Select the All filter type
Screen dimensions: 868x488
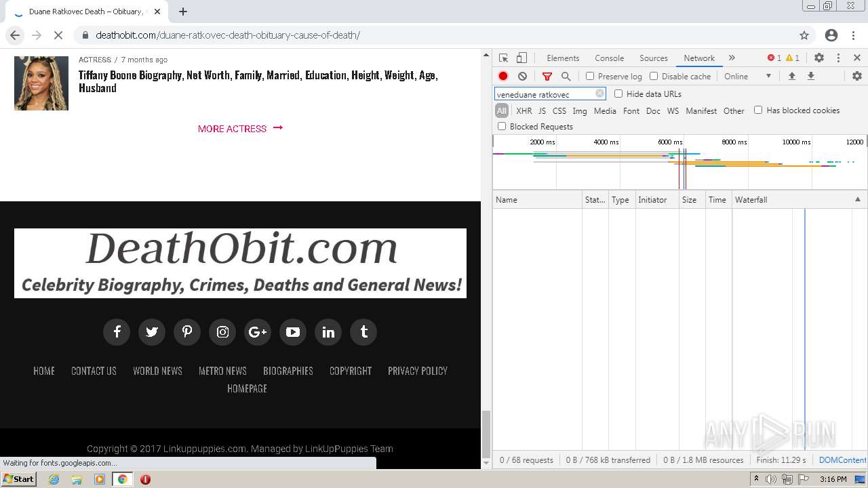(x=502, y=110)
